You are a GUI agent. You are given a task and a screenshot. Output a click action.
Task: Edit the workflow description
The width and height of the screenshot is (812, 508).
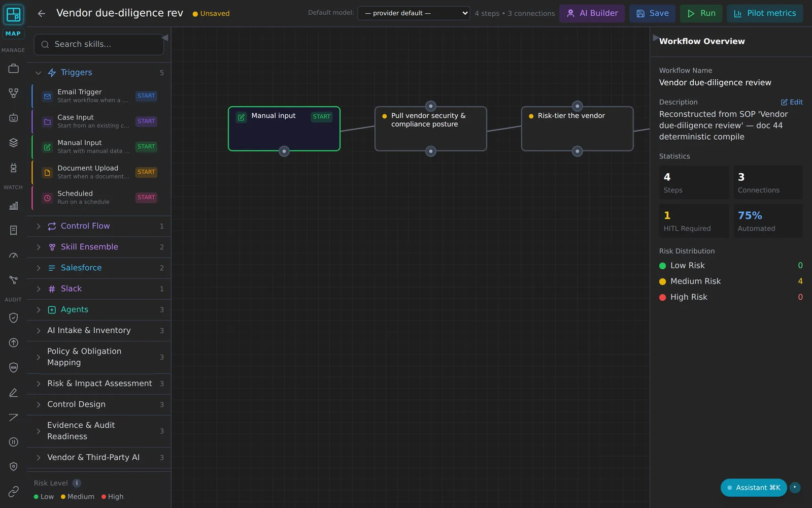(792, 102)
